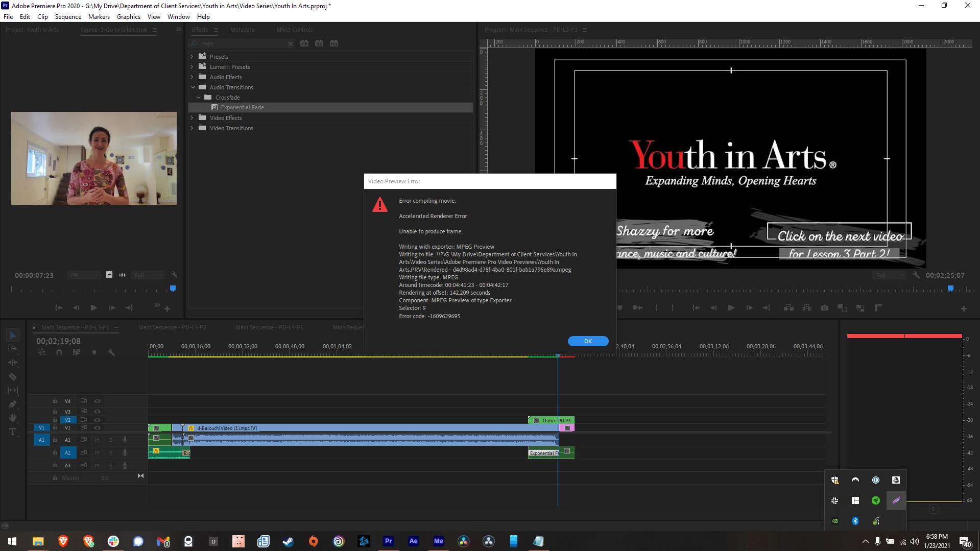Open Source monitor settings wrench
Screen dimensions: 980x551
(174, 275)
